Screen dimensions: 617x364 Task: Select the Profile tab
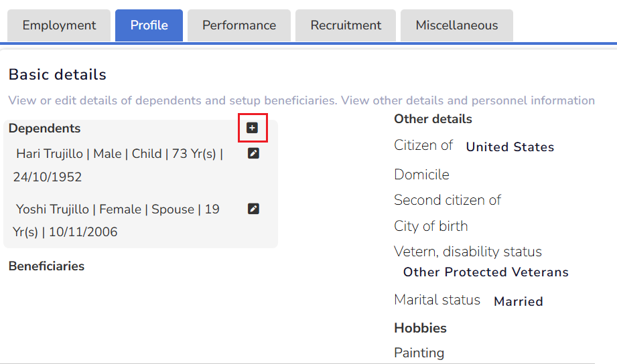click(149, 25)
